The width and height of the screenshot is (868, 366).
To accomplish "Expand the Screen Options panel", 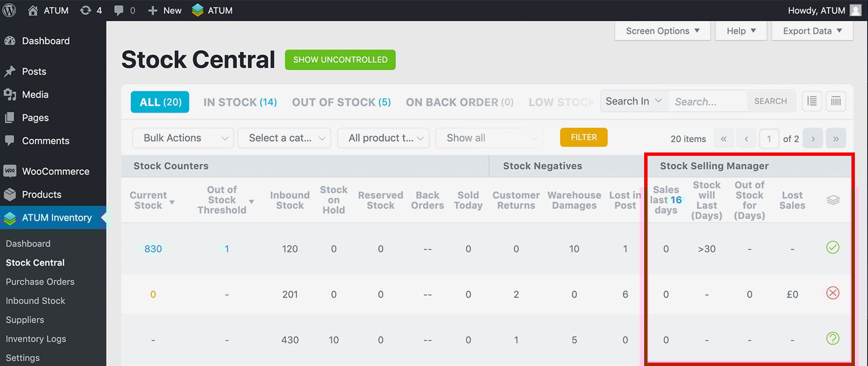I will (662, 31).
